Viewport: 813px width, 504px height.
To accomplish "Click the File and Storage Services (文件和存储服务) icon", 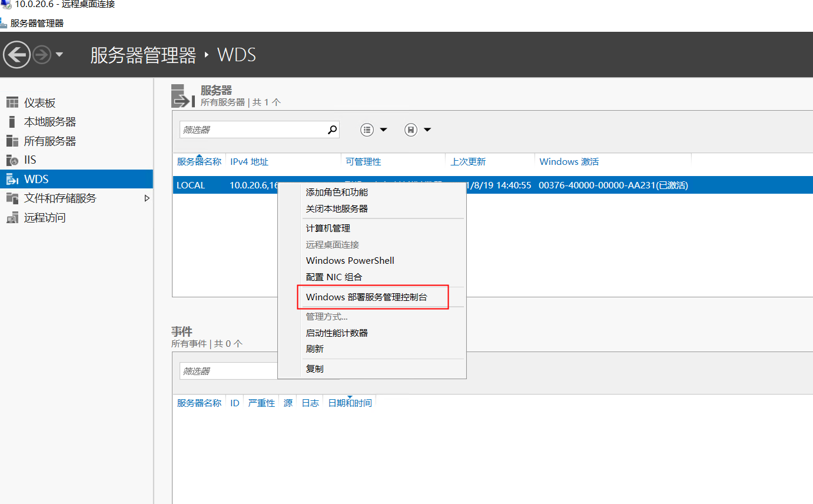I will (x=12, y=198).
